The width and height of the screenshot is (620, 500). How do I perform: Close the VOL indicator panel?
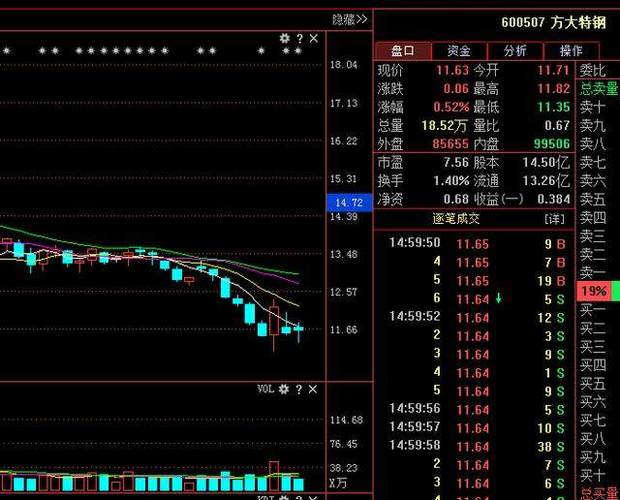coord(313,390)
